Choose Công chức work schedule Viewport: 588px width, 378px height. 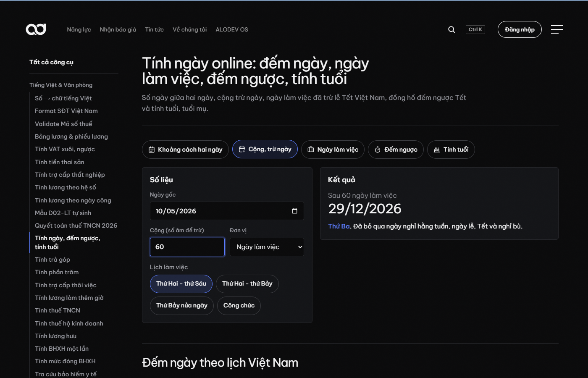point(239,305)
